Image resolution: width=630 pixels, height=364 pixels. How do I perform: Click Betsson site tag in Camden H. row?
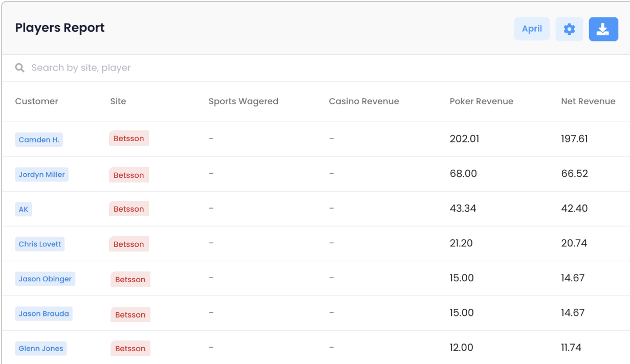pos(129,139)
